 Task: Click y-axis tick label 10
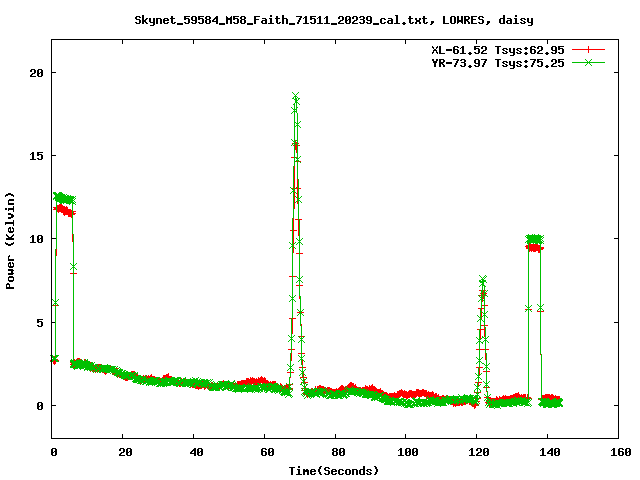[x=36, y=239]
